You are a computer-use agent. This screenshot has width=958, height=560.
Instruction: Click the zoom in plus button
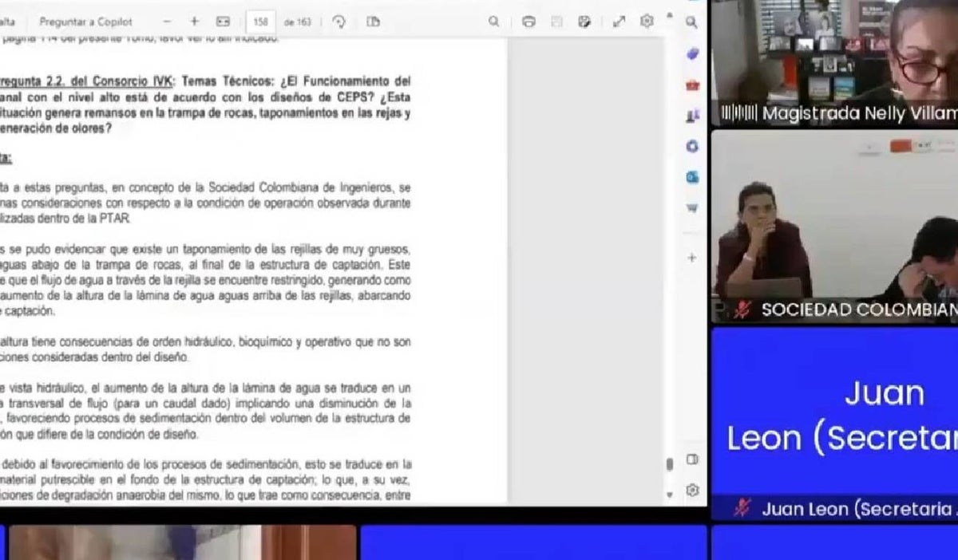pos(194,22)
